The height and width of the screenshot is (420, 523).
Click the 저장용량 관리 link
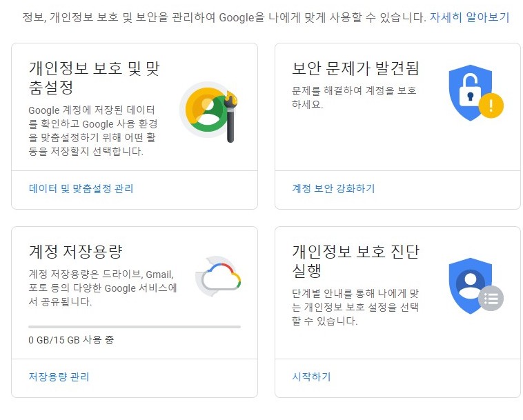tap(59, 377)
